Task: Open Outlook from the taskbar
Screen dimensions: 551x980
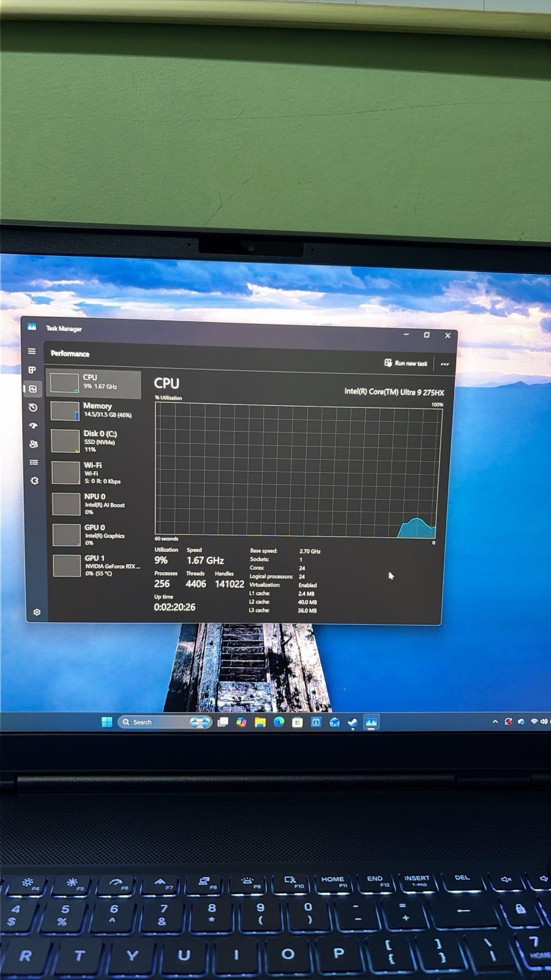Action: click(334, 723)
